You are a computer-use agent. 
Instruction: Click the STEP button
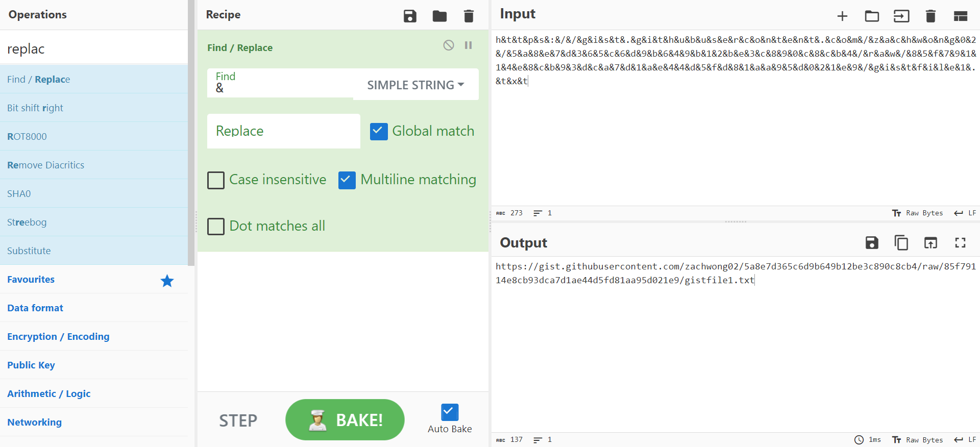[x=238, y=420]
